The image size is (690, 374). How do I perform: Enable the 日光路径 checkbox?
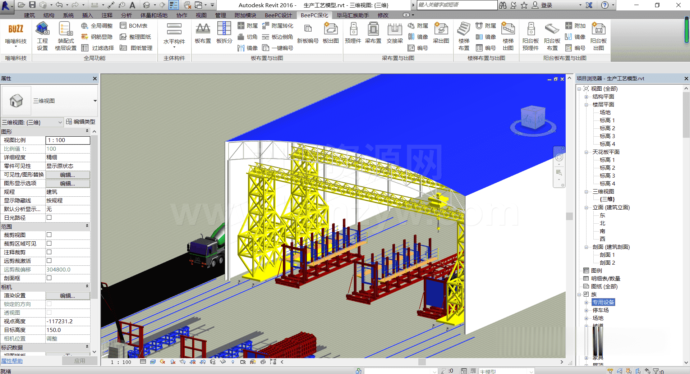coord(49,217)
